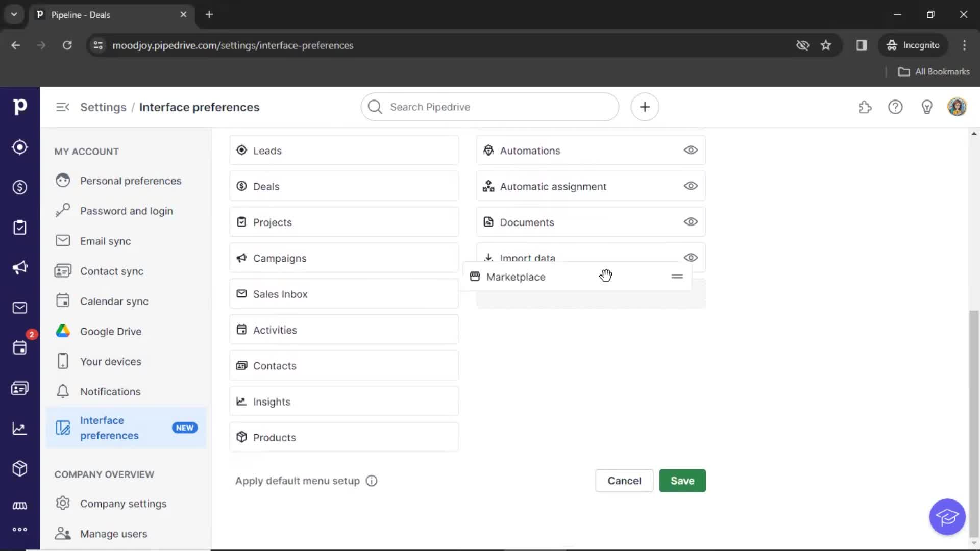Toggle visibility of Automations eye icon

point(691,150)
